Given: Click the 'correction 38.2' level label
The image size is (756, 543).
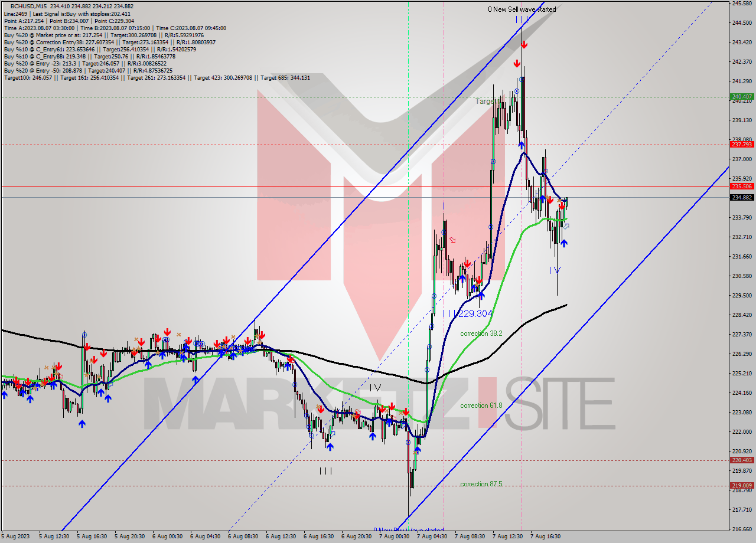Looking at the screenshot, I should tap(481, 333).
